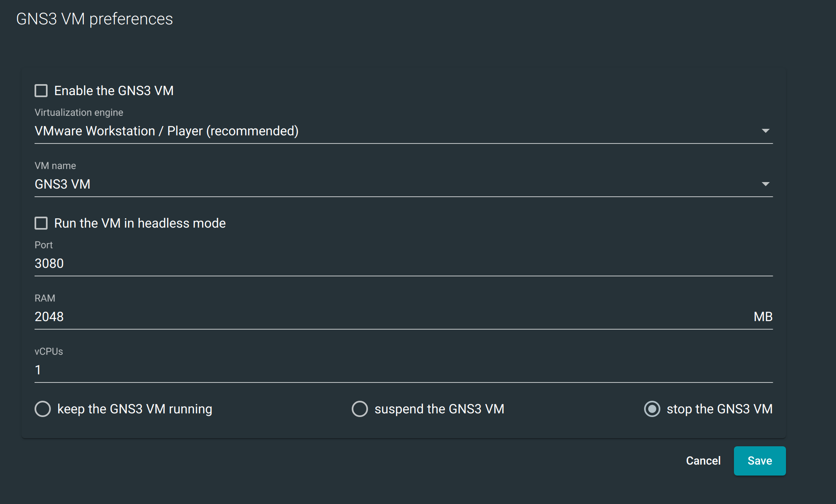Click the VMware Workstation / Player text

pyautogui.click(x=166, y=131)
